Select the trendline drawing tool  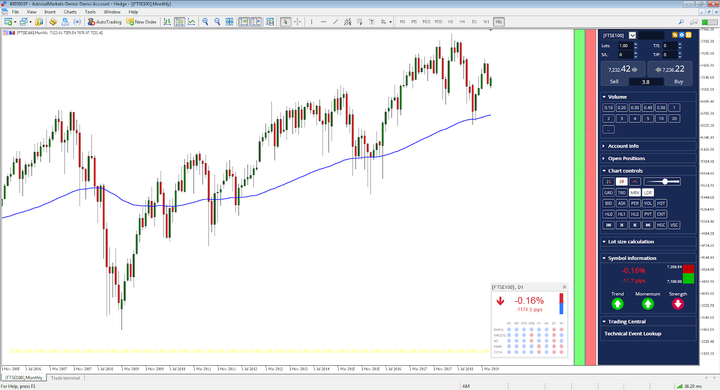pos(336,22)
